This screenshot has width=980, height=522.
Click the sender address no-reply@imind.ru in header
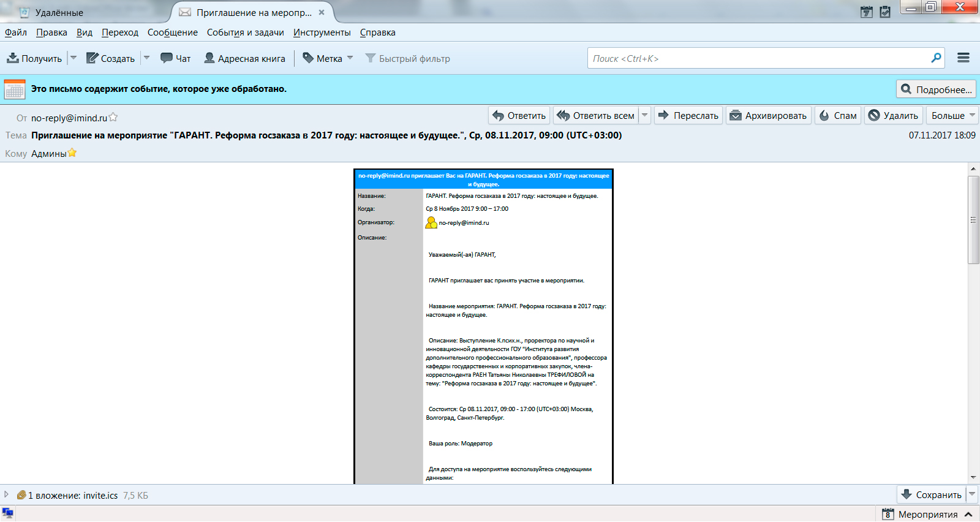tap(69, 118)
